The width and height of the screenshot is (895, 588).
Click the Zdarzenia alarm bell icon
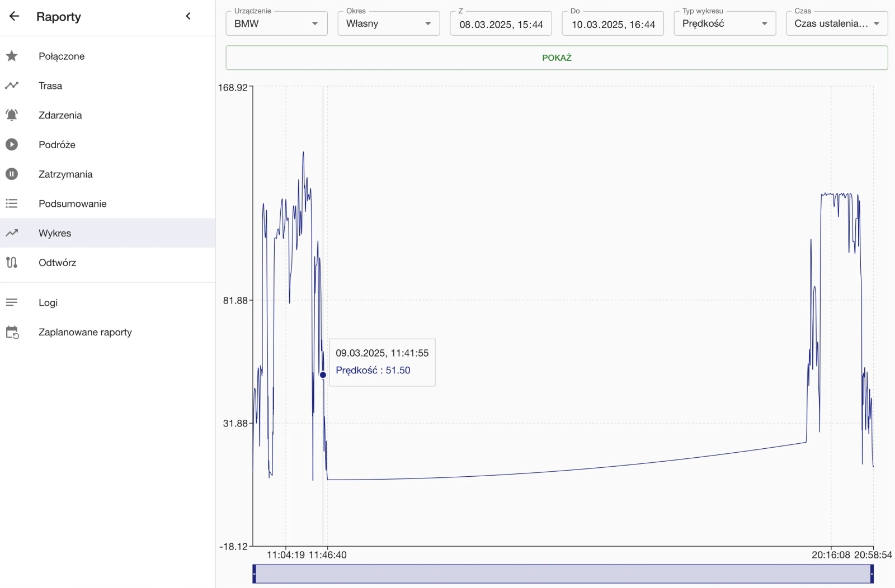point(12,115)
